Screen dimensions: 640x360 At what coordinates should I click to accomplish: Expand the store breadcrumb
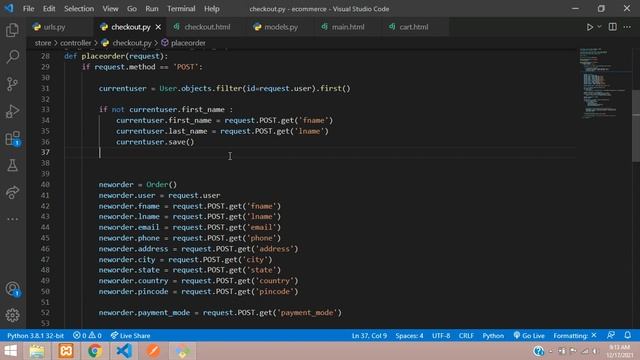click(43, 43)
